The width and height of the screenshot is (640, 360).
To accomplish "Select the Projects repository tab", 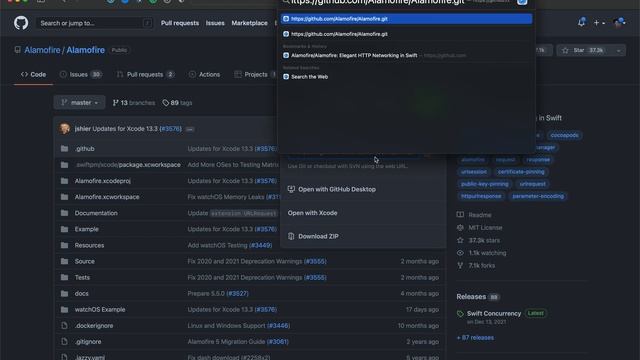I will pos(255,74).
